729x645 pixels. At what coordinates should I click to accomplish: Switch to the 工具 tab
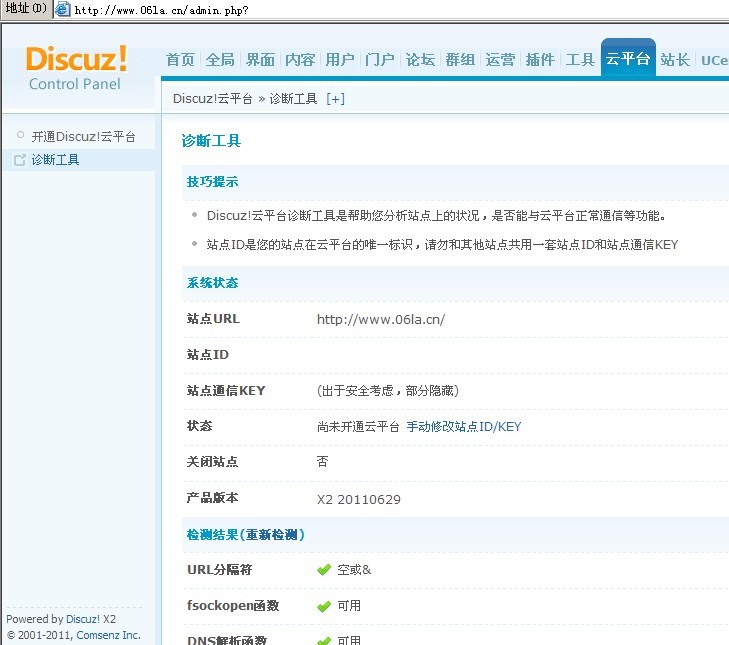[x=580, y=60]
